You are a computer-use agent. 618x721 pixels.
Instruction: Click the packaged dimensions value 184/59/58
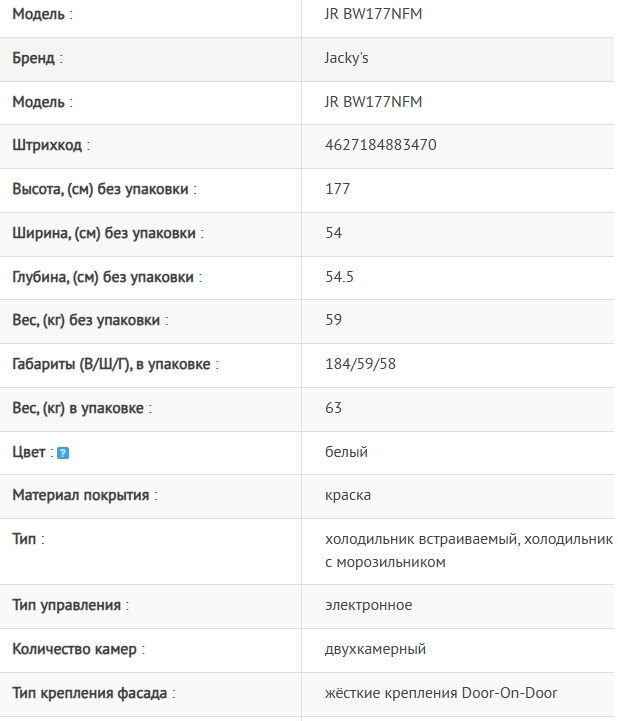pyautogui.click(x=361, y=364)
